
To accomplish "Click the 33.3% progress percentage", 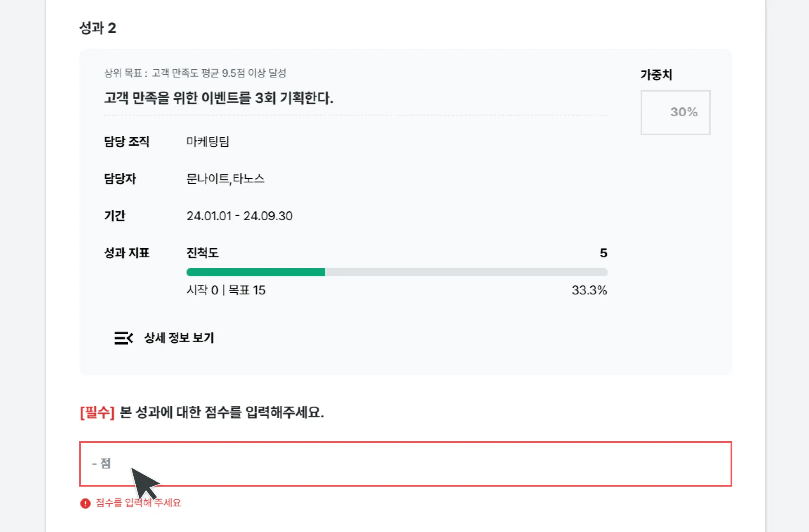I will pos(589,290).
